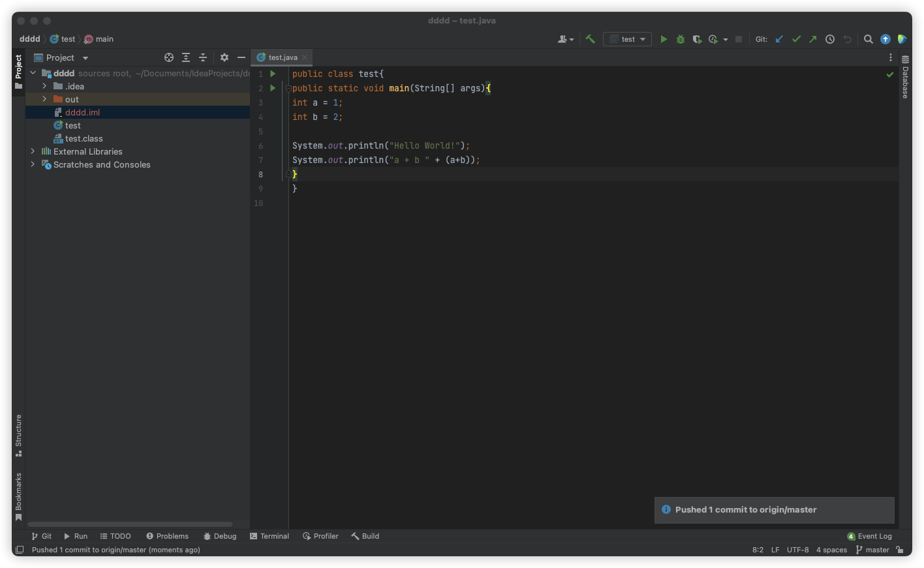
Task: Click the inspections green checkmark in editor
Action: pos(889,74)
